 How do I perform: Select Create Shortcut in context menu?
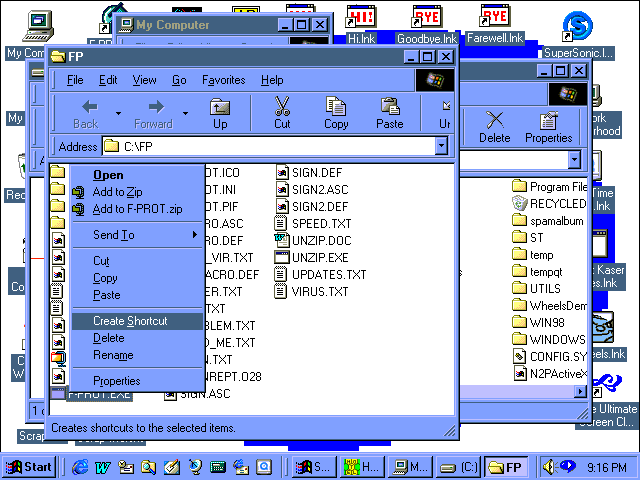coord(137,321)
